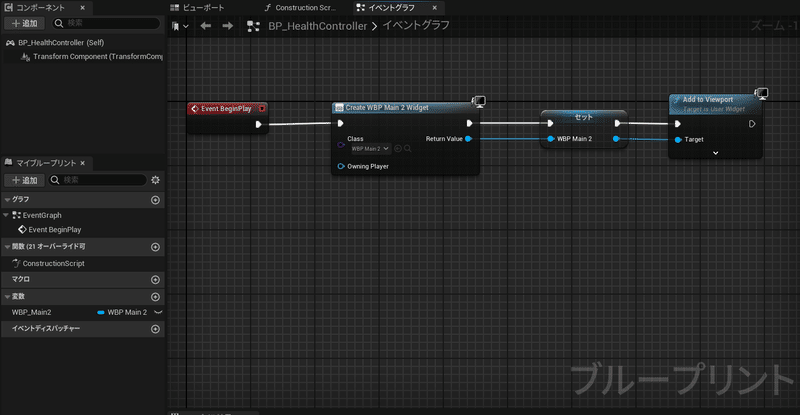The width and height of the screenshot is (800, 415).
Task: Select BP_HealthController (Self) component
Action: point(61,43)
